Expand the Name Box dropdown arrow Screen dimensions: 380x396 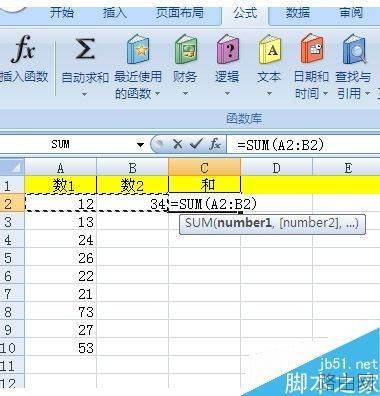(x=141, y=145)
